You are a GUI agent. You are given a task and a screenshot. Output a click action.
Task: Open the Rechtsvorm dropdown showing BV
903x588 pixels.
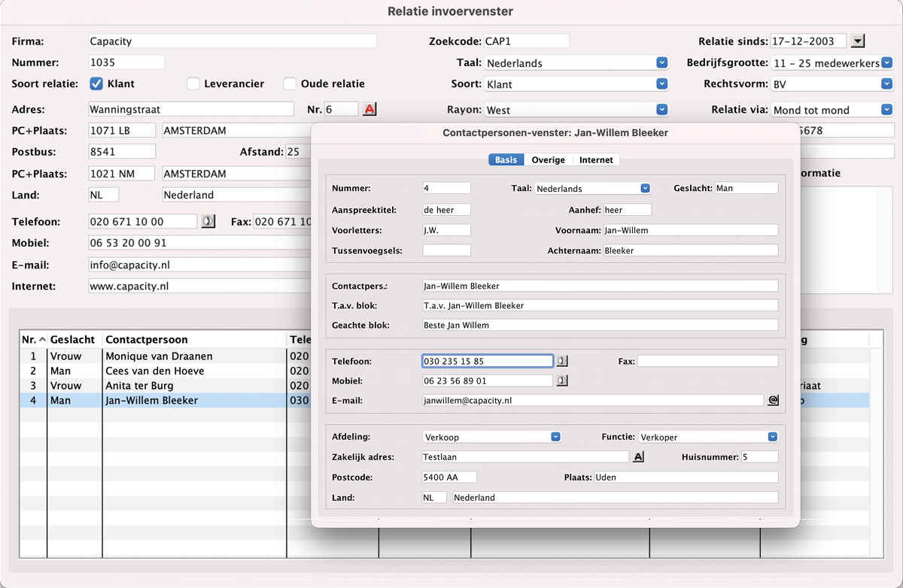[x=832, y=84]
